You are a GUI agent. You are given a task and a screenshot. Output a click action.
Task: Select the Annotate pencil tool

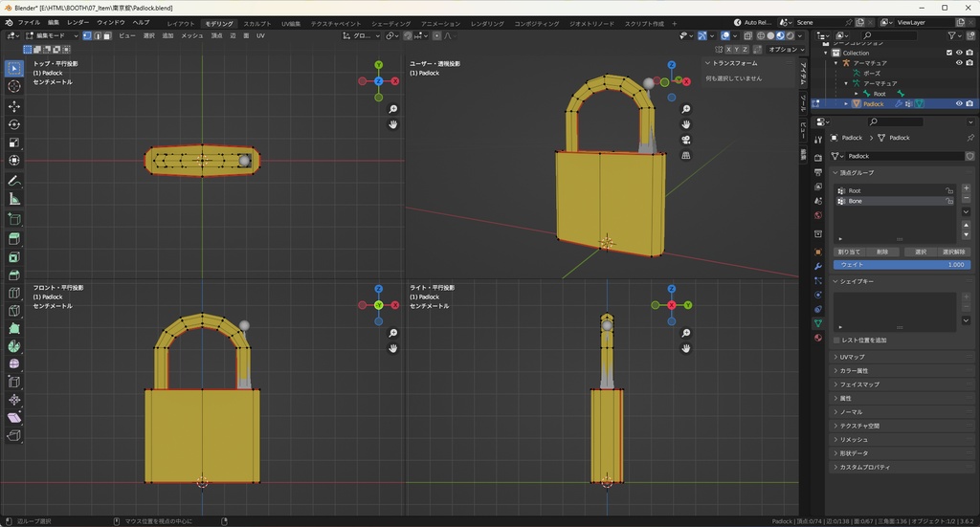click(14, 180)
